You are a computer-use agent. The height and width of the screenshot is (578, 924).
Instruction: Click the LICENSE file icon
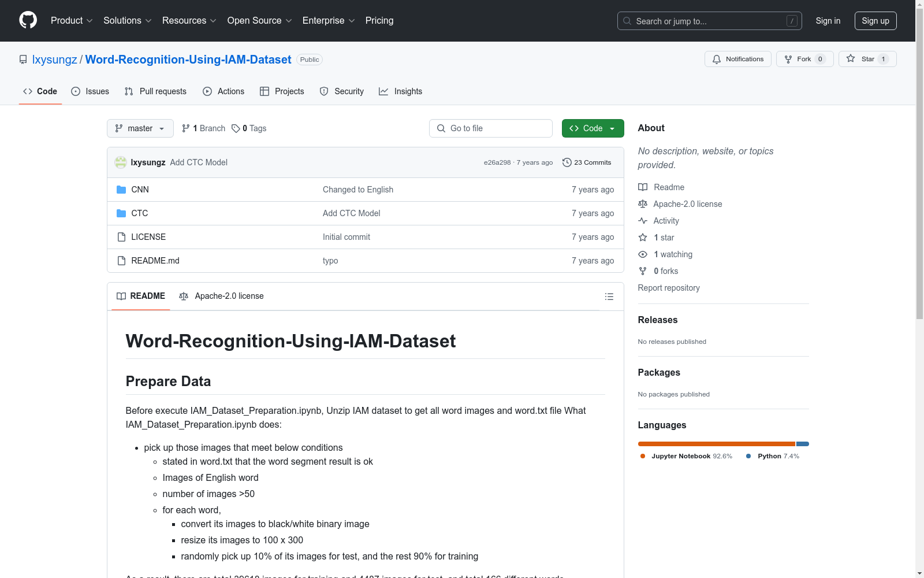pyautogui.click(x=121, y=237)
